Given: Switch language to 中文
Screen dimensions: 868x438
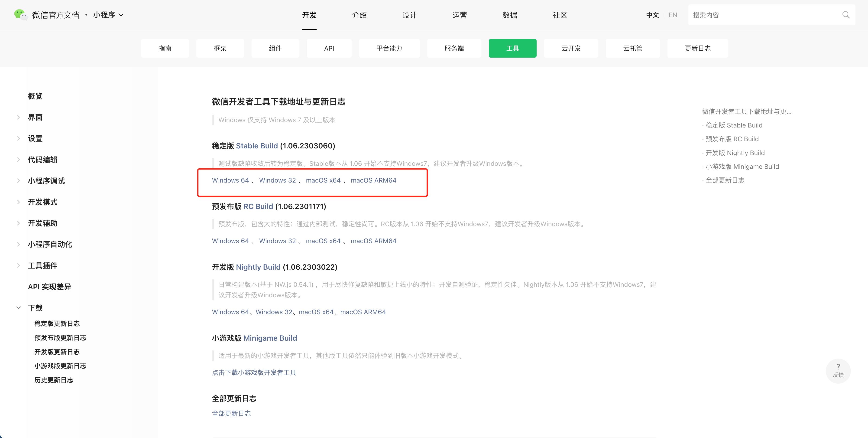Looking at the screenshot, I should pos(652,15).
